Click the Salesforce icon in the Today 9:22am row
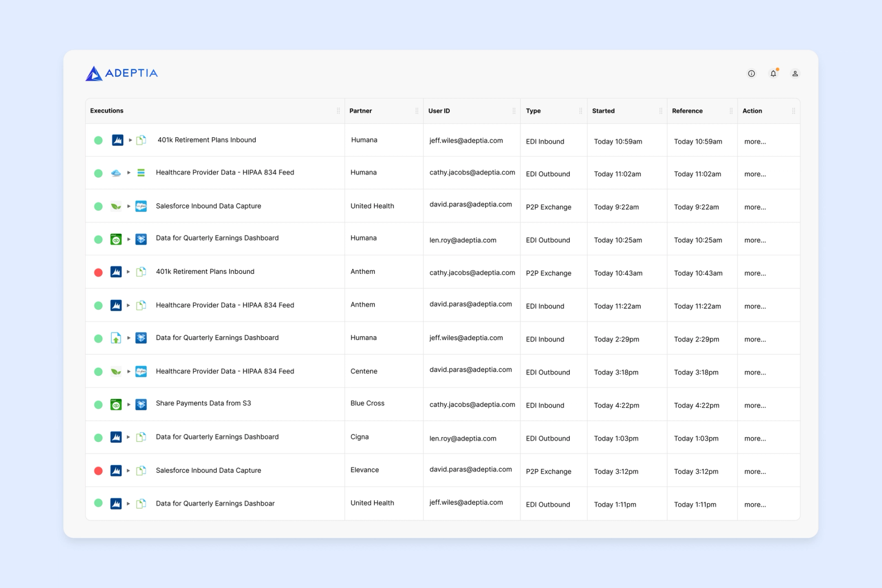The height and width of the screenshot is (588, 882). point(141,206)
